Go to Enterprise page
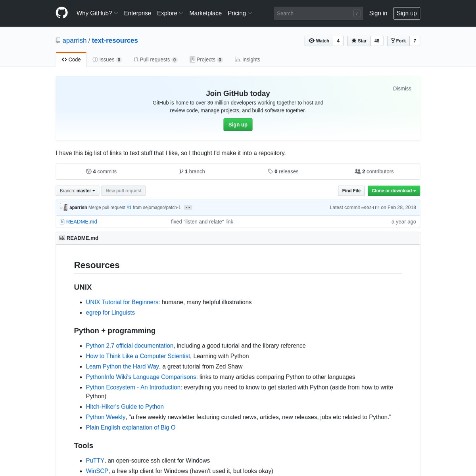476x476 pixels. point(138,13)
